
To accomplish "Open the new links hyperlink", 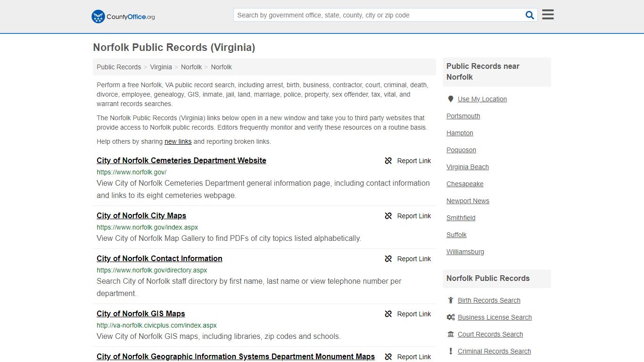I will pyautogui.click(x=178, y=141).
